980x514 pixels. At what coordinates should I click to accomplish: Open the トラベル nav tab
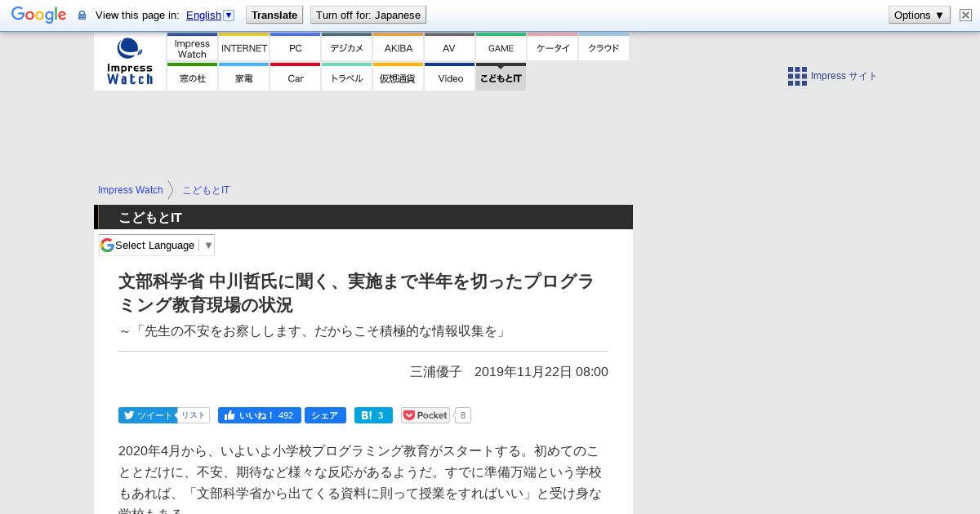346,78
